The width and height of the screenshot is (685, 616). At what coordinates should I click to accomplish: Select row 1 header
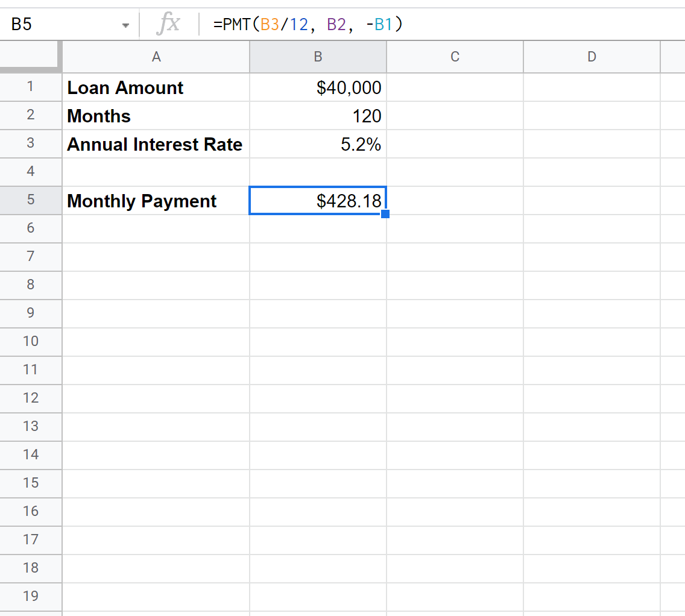tap(31, 87)
